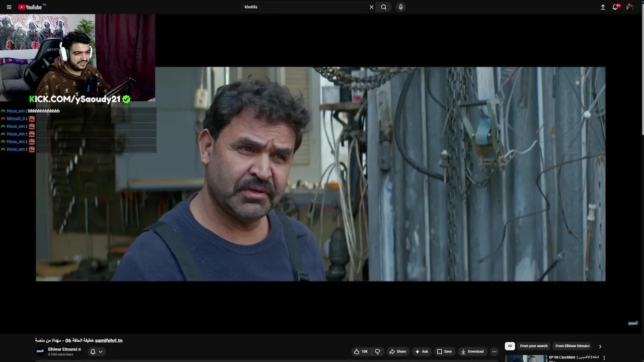644x362 pixels.
Task: Click the Ask button
Action: [x=422, y=351]
